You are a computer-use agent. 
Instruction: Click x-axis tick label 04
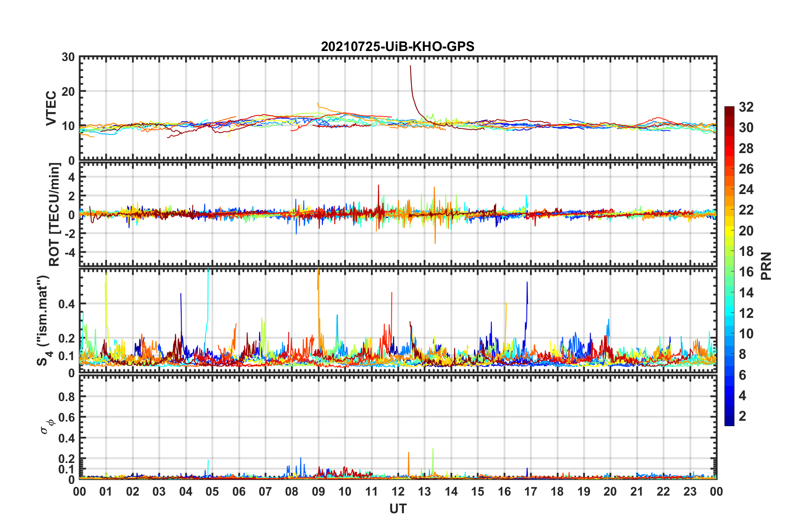click(186, 491)
